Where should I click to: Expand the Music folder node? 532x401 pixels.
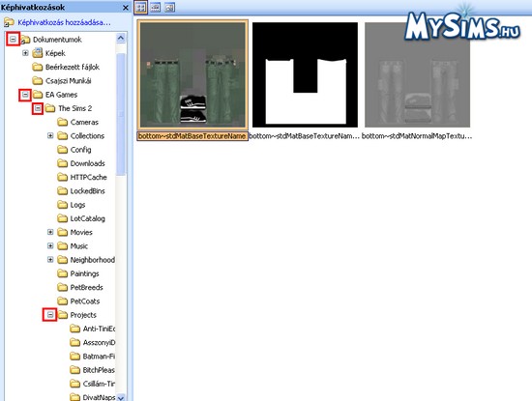(50, 246)
